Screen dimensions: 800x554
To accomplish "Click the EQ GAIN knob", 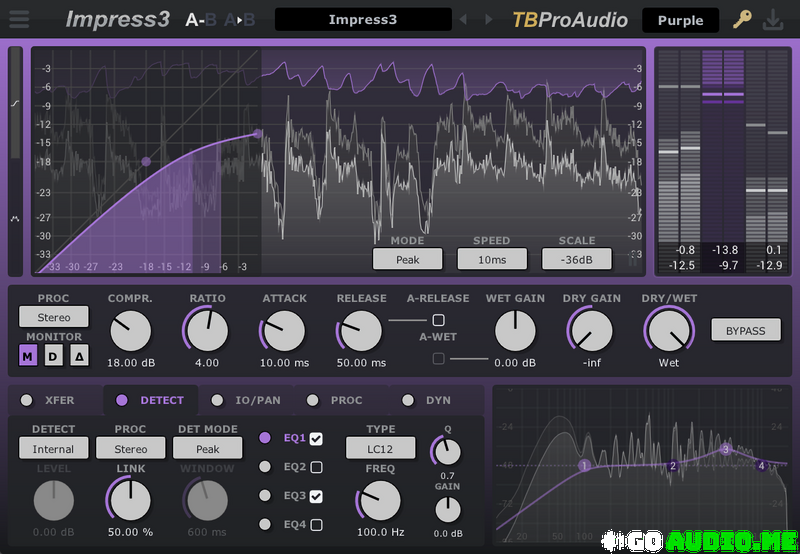I will [448, 510].
